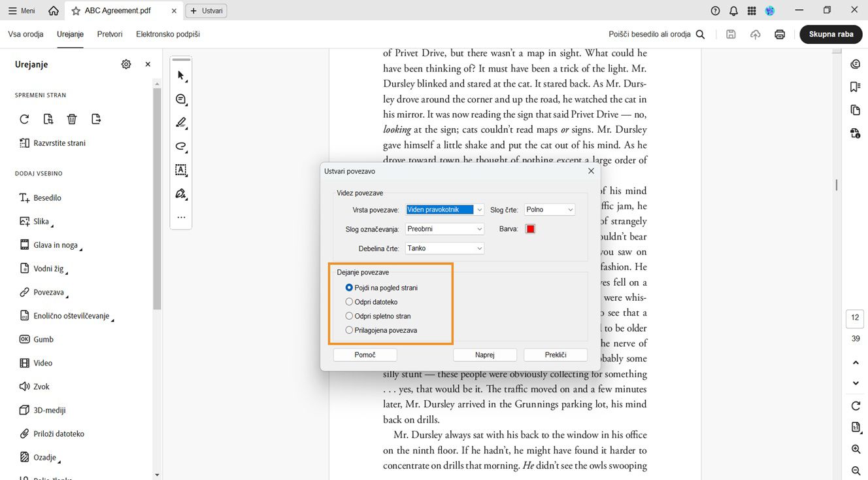Open the bookmarks panel icon

(856, 87)
